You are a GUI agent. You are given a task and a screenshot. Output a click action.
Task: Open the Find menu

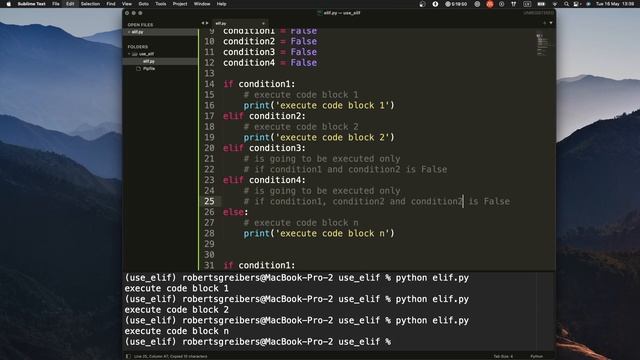111,4
